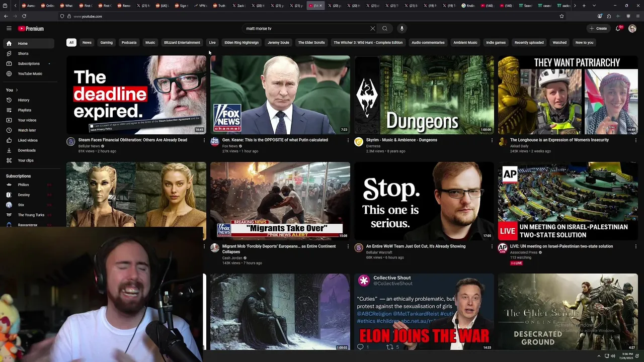Open more options for Steam Faces Financial Obliteration
The height and width of the screenshot is (362, 644).
click(x=204, y=140)
